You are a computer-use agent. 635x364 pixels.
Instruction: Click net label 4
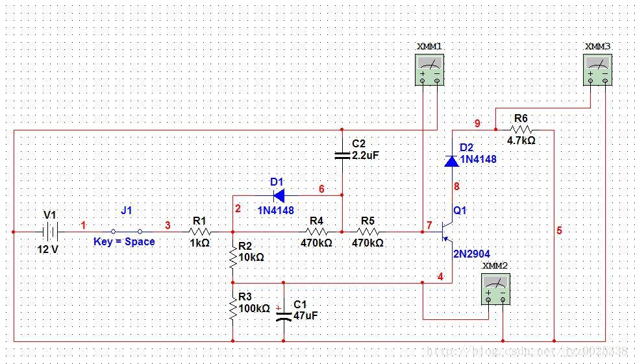441,277
